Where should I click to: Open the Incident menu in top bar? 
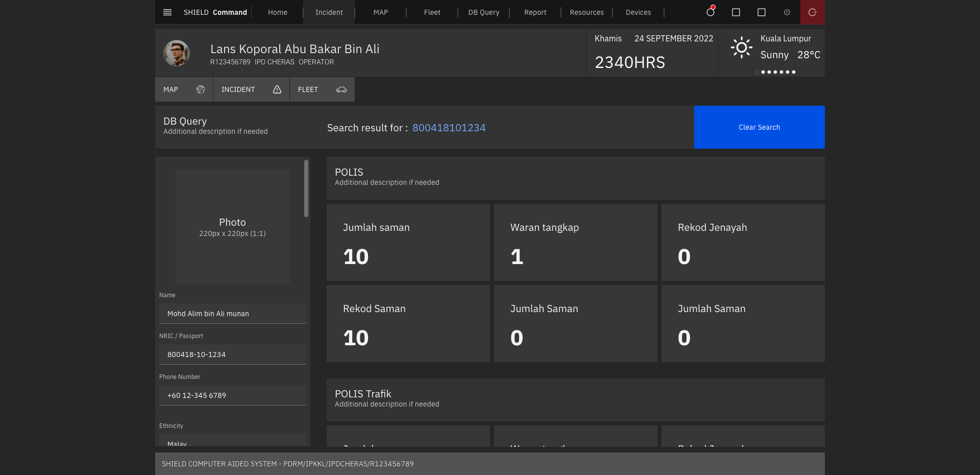pyautogui.click(x=329, y=12)
